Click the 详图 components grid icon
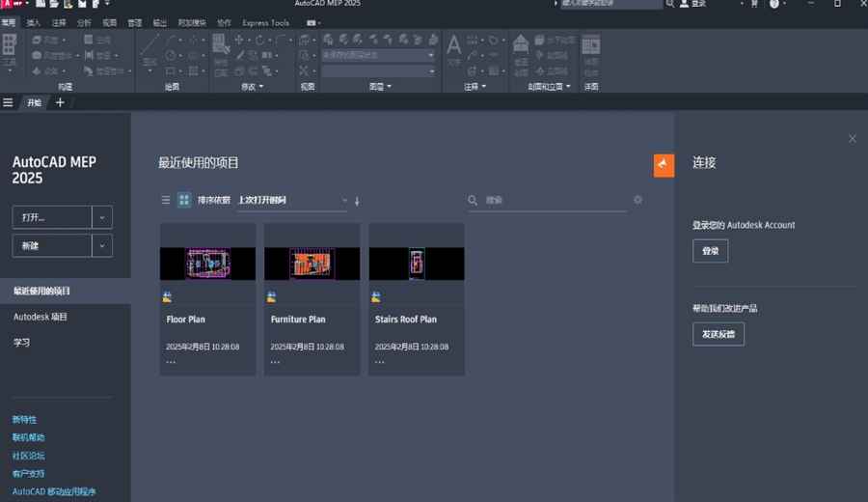 (x=590, y=44)
